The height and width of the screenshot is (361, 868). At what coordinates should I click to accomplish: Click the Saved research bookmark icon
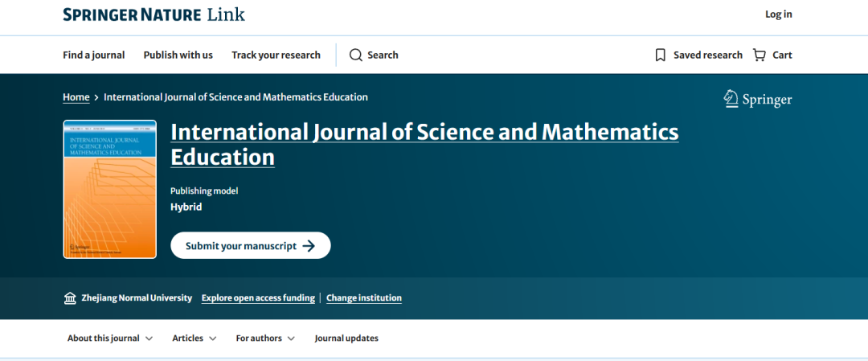click(661, 55)
